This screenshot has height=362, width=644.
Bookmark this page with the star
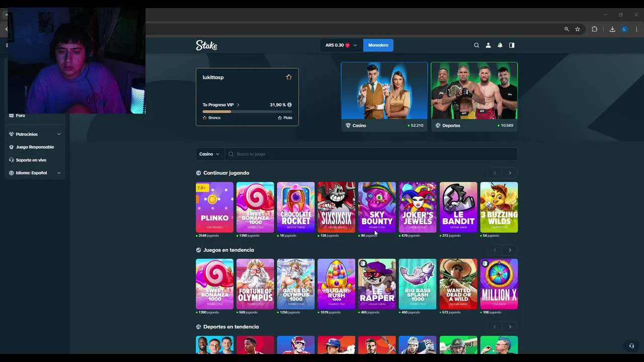[578, 29]
